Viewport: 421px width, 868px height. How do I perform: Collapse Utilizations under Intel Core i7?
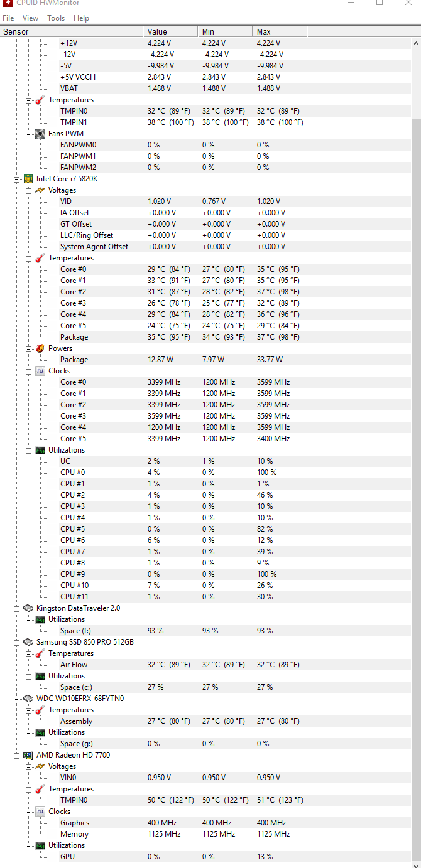coord(29,450)
